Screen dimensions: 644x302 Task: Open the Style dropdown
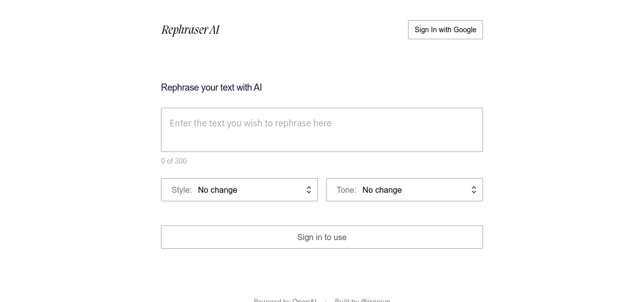click(239, 190)
